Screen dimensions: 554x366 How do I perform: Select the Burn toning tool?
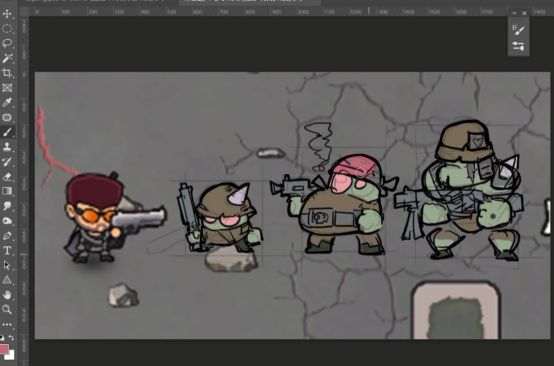[7, 221]
